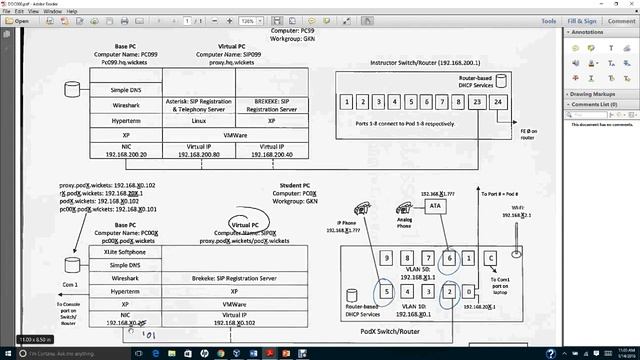
Task: Click the Sign/pen tool at toolbar end
Action: point(367,21)
